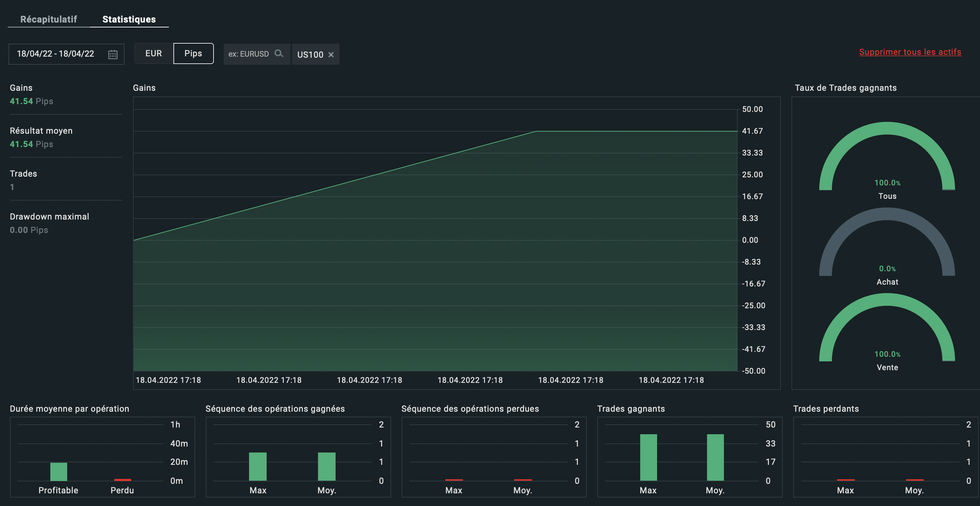Remove the US100 asset filter
The height and width of the screenshot is (506, 980).
[x=331, y=55]
